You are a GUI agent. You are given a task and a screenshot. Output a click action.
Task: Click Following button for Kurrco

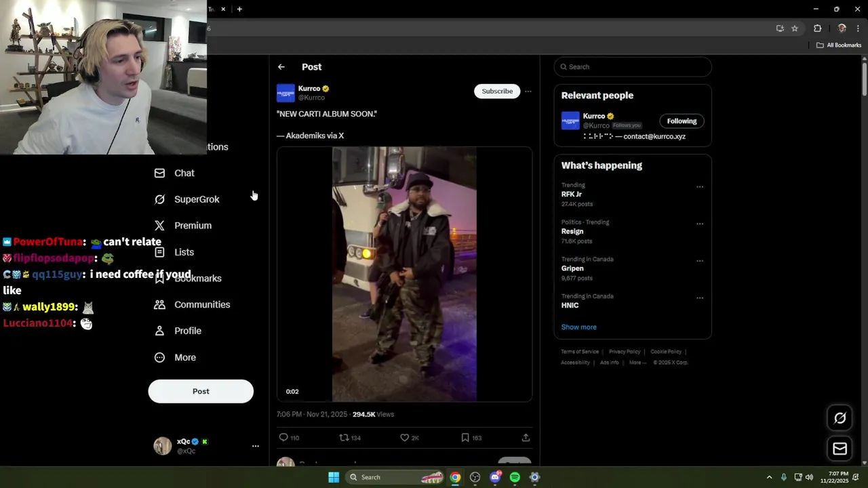pyautogui.click(x=682, y=121)
